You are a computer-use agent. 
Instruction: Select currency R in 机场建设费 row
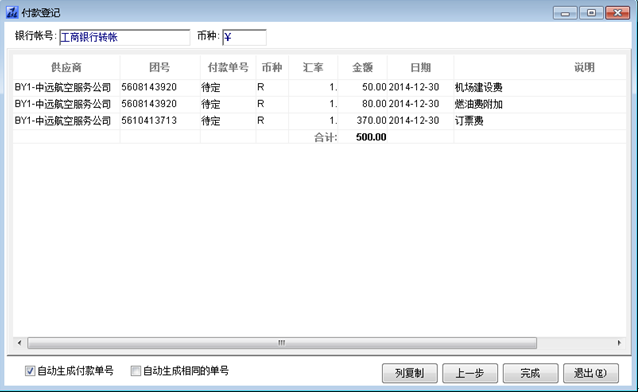(272, 87)
